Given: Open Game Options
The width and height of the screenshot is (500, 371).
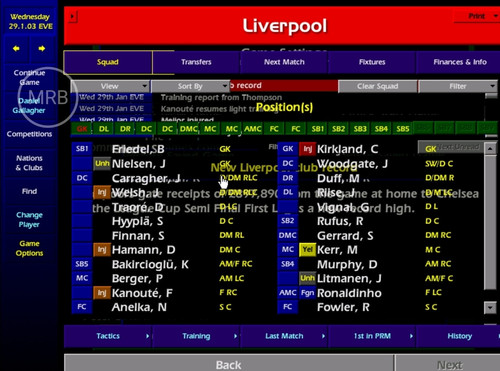Looking at the screenshot, I should pyautogui.click(x=29, y=248).
